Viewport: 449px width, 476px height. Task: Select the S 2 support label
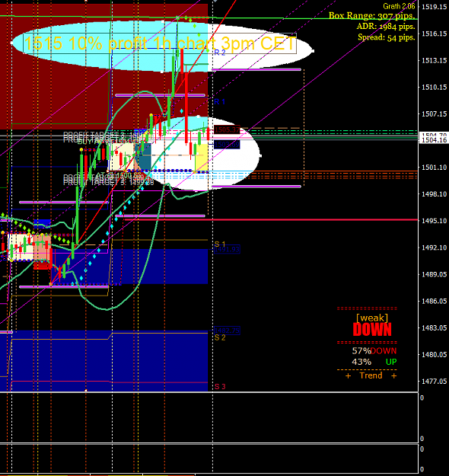coord(220,337)
